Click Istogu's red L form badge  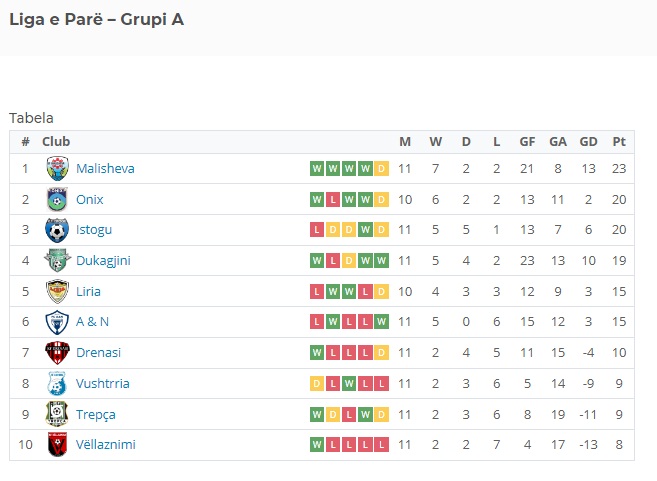(317, 230)
